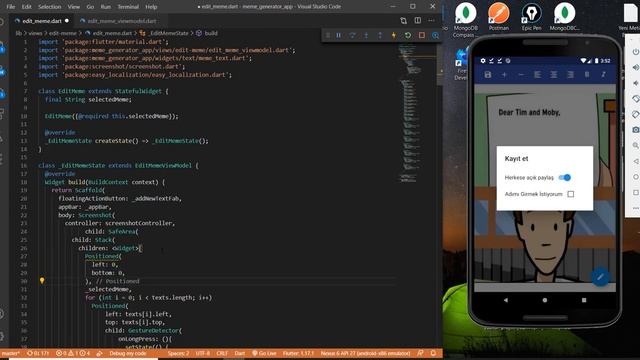Screen dimensions: 640x360
Task: Stop debugging with the red square
Action: [422, 36]
